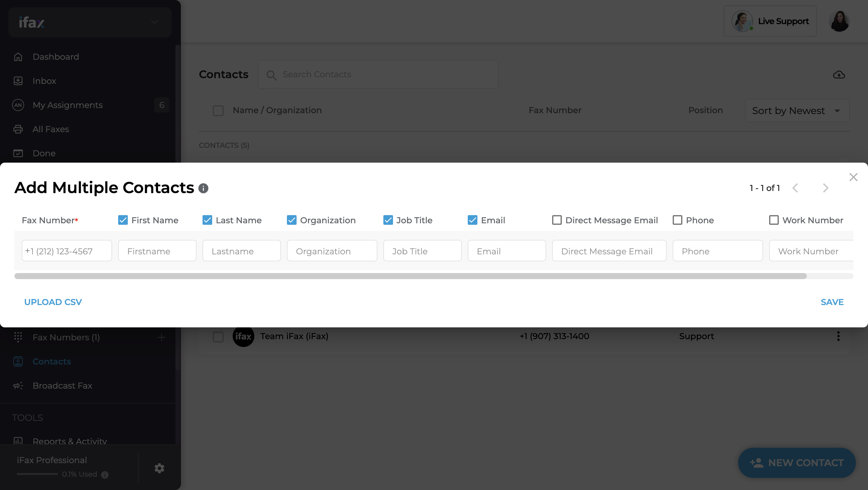Image resolution: width=868 pixels, height=490 pixels.
Task: Save the new contacts with SAVE
Action: [x=832, y=302]
